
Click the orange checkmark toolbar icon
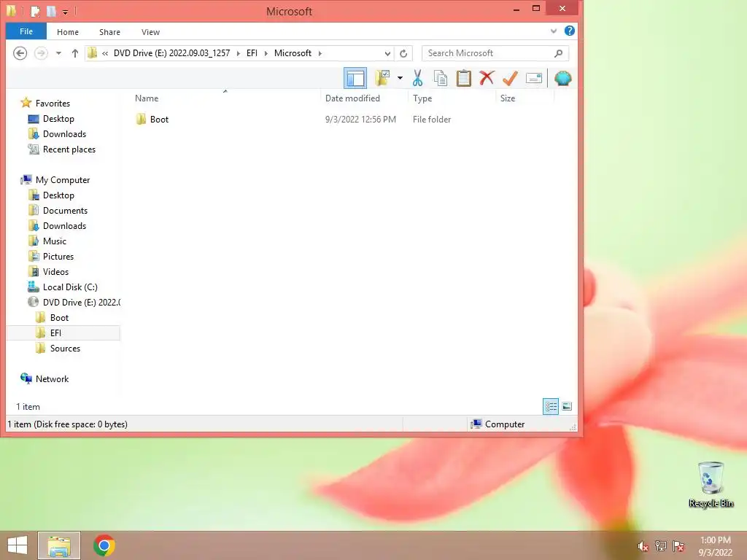click(510, 78)
